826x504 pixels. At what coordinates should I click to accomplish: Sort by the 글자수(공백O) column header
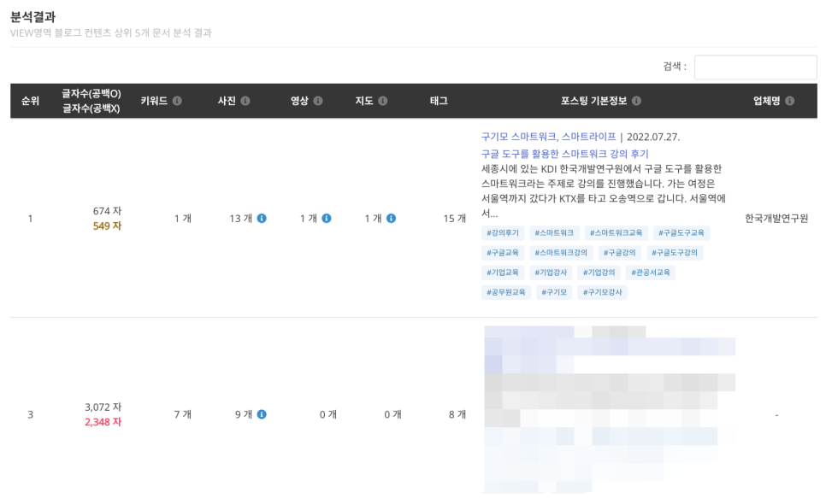click(x=91, y=94)
